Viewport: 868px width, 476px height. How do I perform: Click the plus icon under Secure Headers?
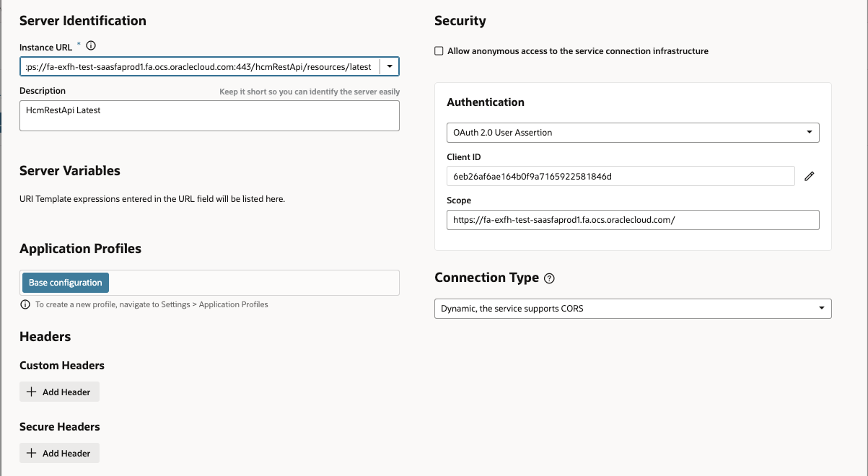click(x=31, y=454)
